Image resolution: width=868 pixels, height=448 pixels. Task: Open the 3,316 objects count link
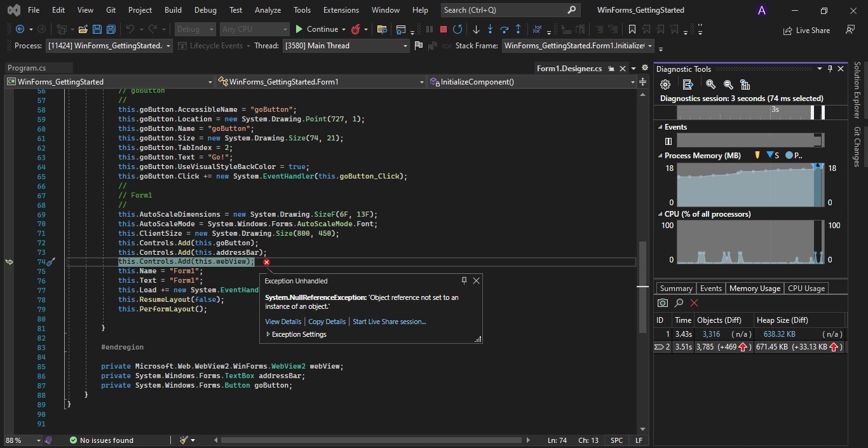[x=711, y=334]
